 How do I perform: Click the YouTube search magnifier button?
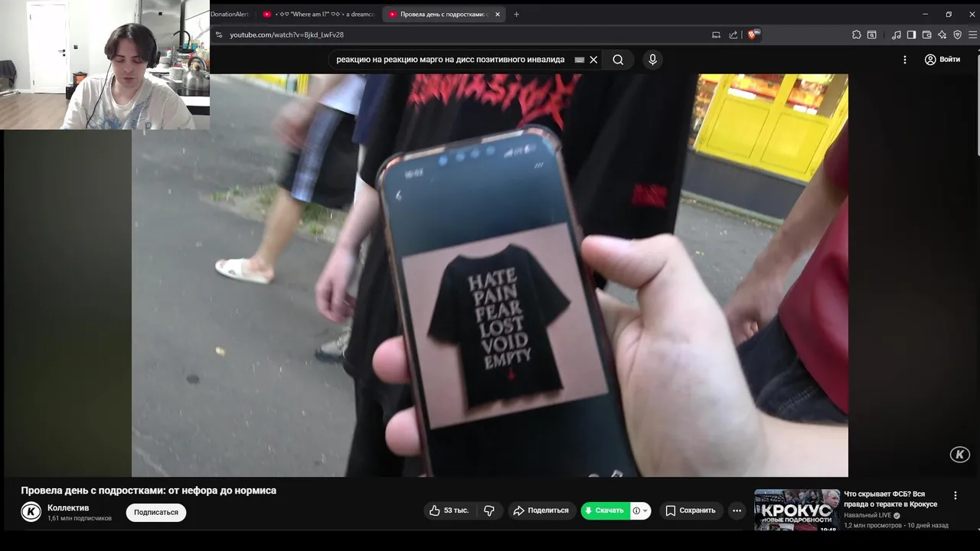coord(618,60)
